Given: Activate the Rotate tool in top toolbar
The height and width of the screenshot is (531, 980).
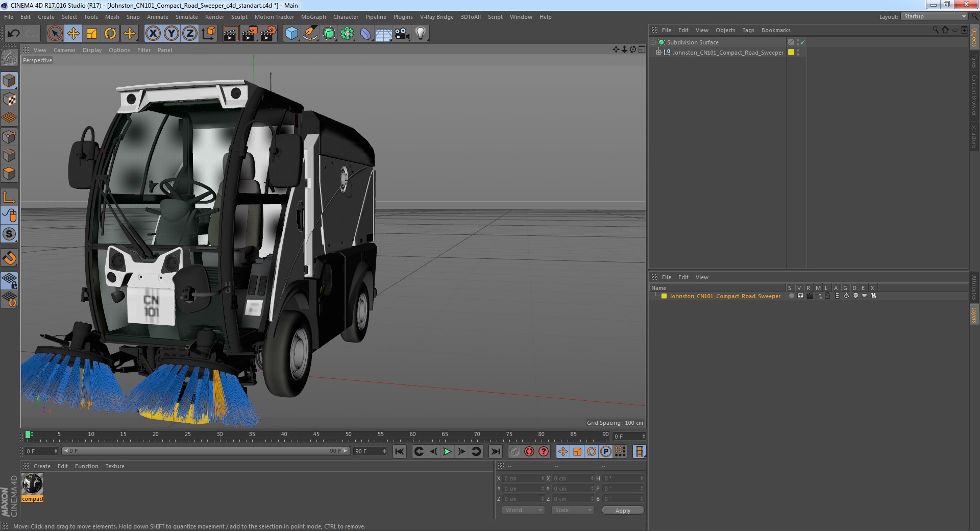Looking at the screenshot, I should [110, 34].
